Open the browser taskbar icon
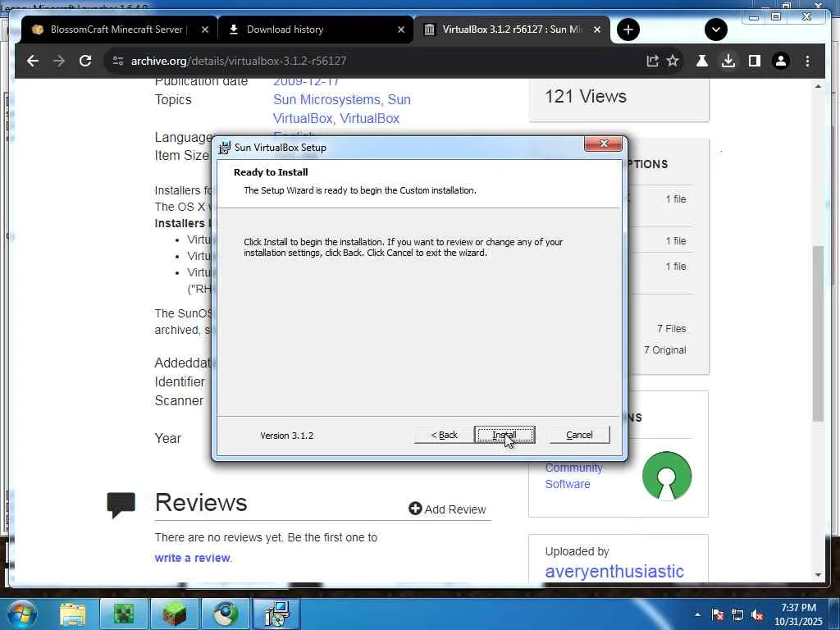The height and width of the screenshot is (630, 840). click(x=225, y=614)
